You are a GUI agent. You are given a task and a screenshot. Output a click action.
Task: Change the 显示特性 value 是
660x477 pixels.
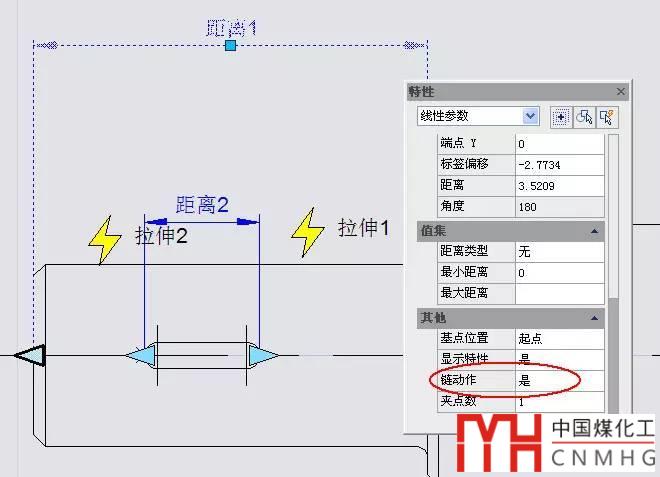coord(560,359)
